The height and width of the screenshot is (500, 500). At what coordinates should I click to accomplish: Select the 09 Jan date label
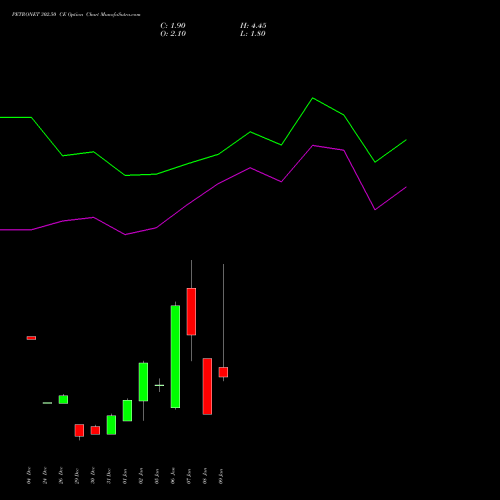tap(221, 476)
